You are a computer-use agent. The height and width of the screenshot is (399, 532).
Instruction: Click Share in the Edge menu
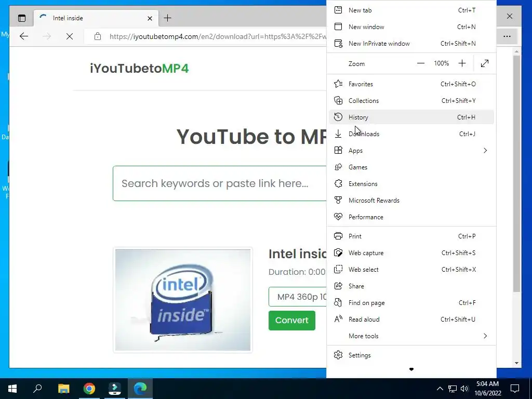pos(411,286)
